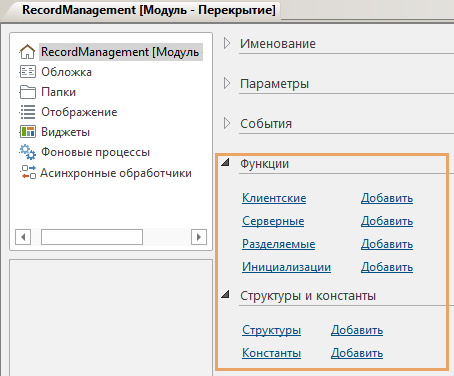Click Добавить next to Инициализации
Image resolution: width=454 pixels, height=376 pixels.
pyautogui.click(x=387, y=267)
